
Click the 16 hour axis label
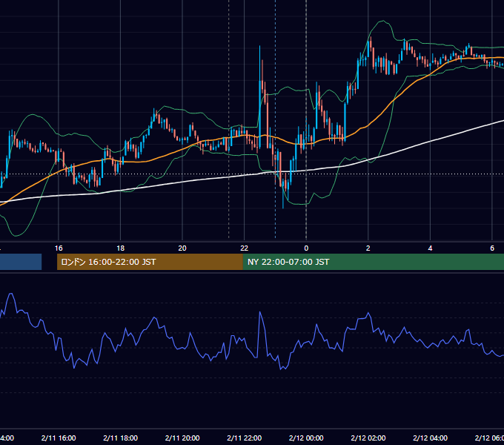point(59,248)
